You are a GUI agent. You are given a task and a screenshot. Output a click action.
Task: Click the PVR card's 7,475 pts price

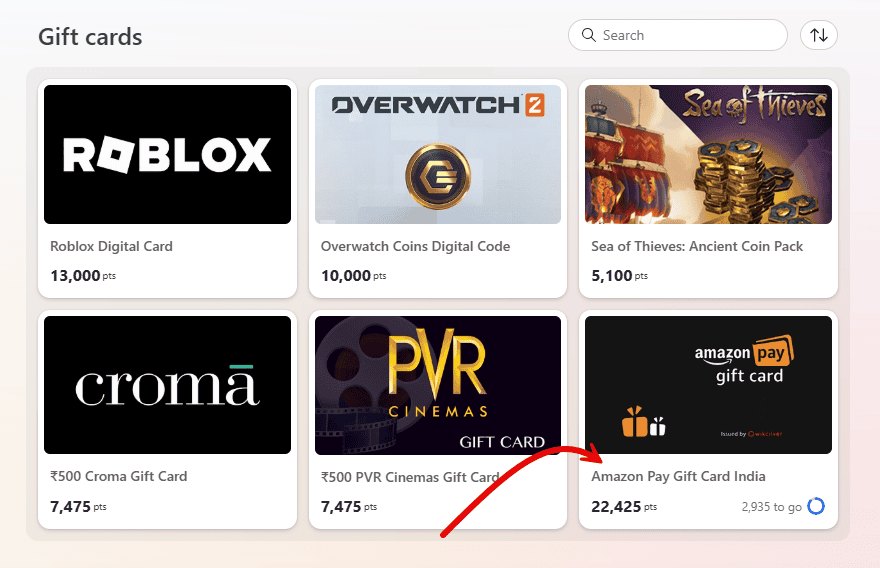[x=349, y=507]
